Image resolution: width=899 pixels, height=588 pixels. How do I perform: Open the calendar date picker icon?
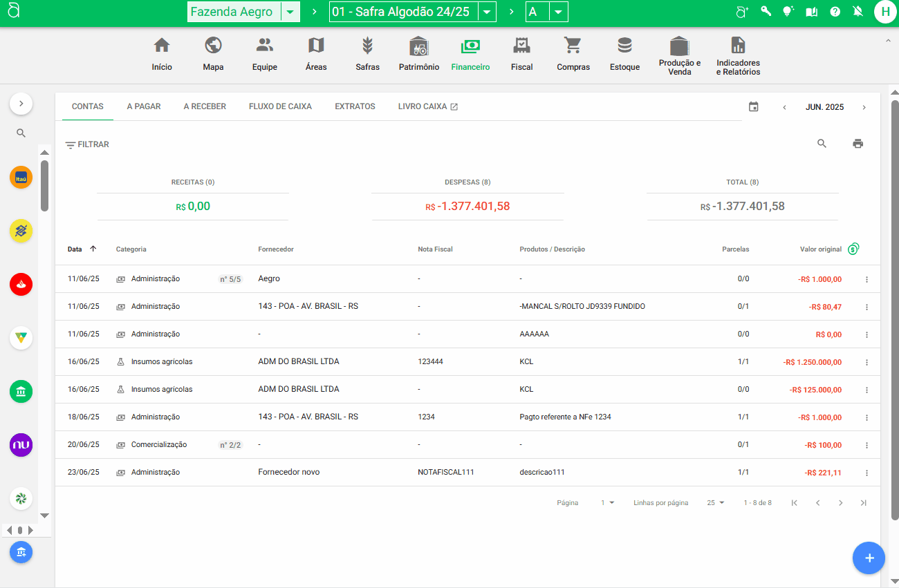click(x=753, y=107)
